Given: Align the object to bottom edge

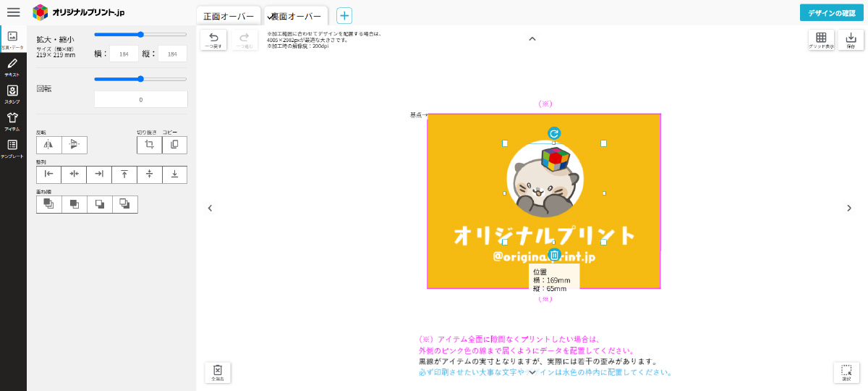Looking at the screenshot, I should pyautogui.click(x=174, y=175).
